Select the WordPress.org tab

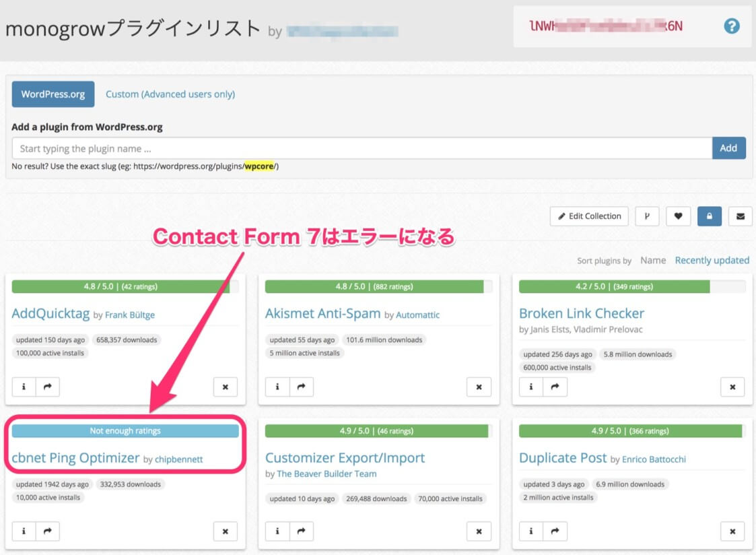coord(53,94)
